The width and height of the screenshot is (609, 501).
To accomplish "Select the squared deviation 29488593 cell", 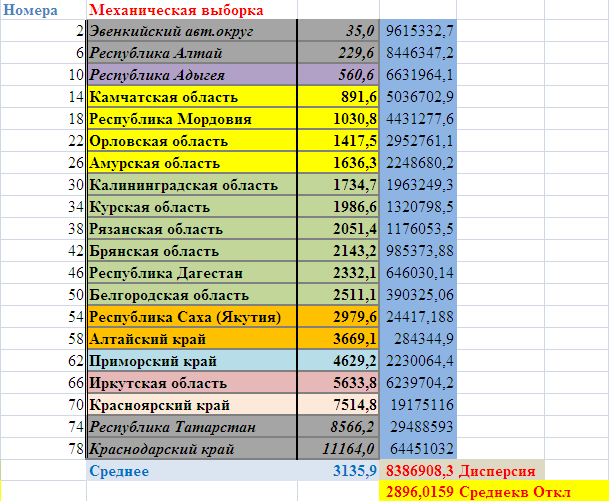I will [418, 427].
